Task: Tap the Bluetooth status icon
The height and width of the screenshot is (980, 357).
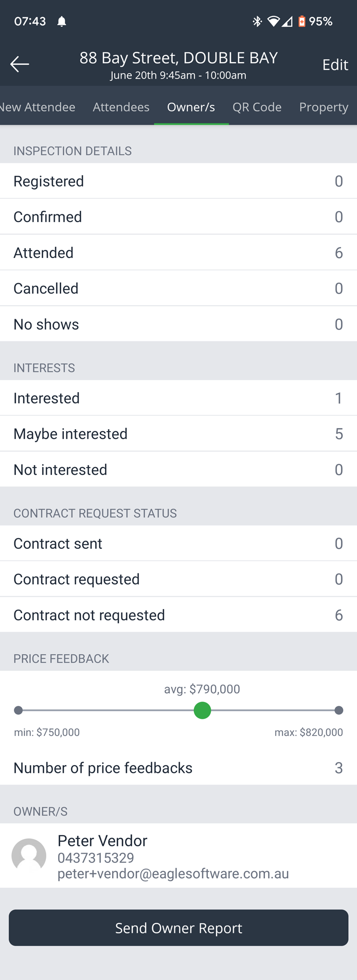Action: point(257,22)
